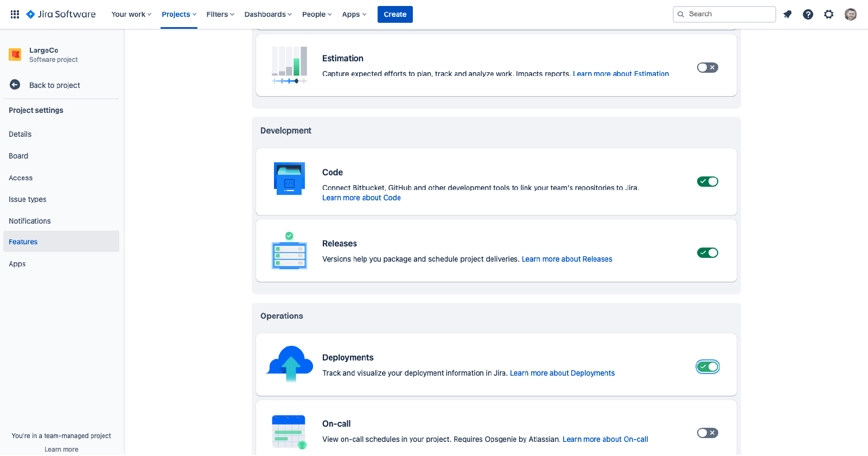The height and width of the screenshot is (456, 868).
Task: Open the app switcher grid icon
Action: point(15,14)
